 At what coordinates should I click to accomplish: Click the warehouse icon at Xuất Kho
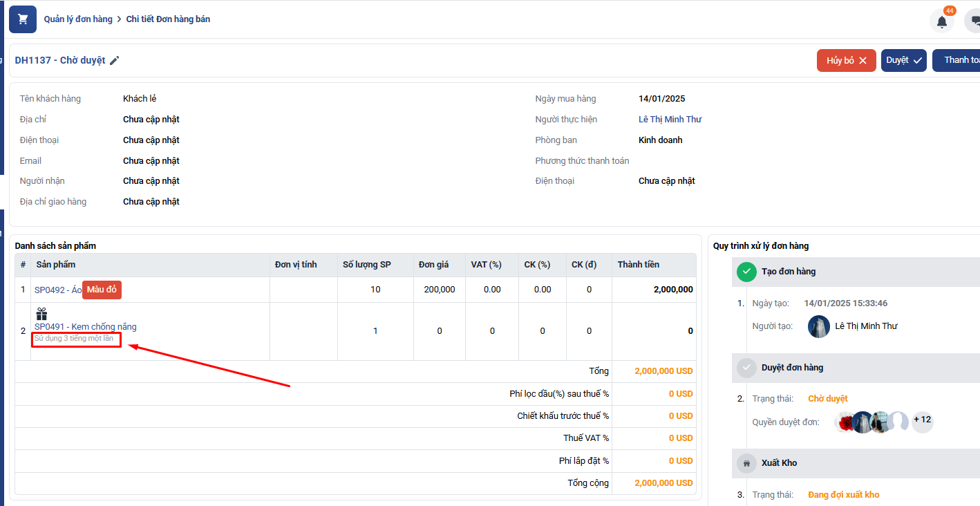click(x=746, y=463)
